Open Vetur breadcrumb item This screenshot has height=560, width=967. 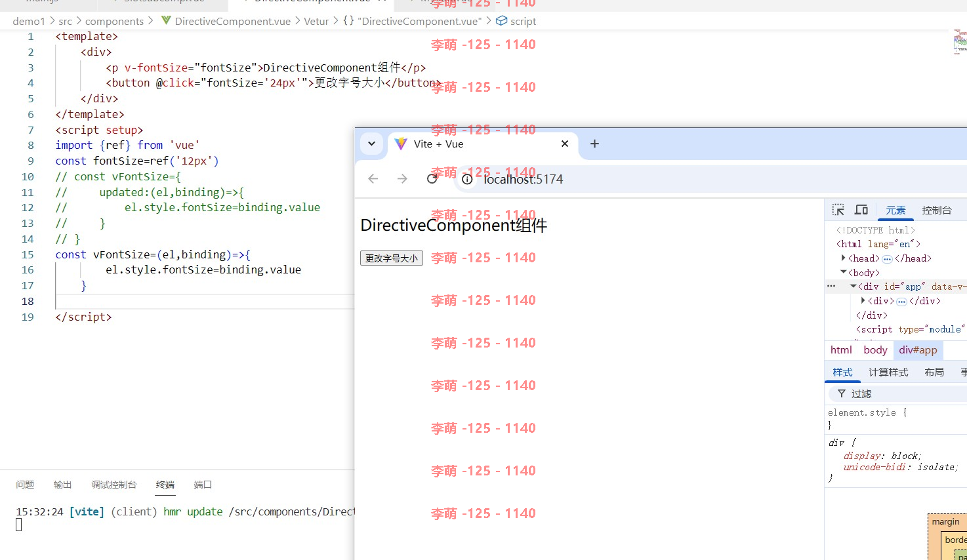click(316, 22)
